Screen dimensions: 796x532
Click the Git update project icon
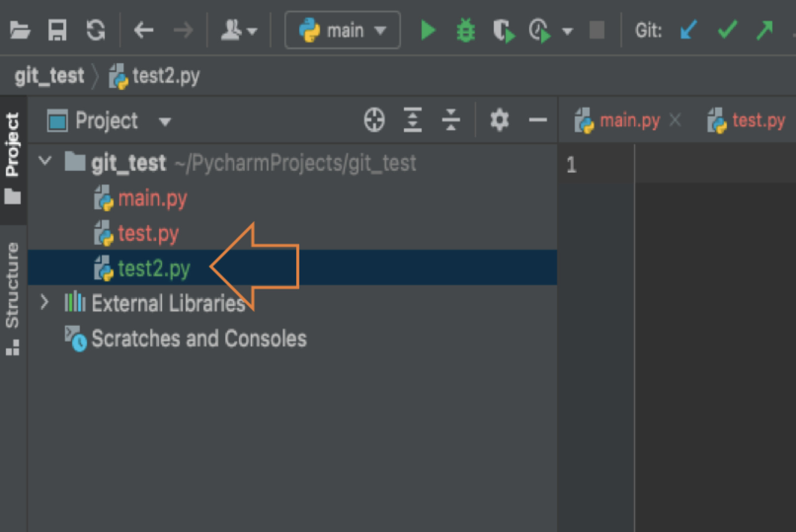[x=687, y=30]
